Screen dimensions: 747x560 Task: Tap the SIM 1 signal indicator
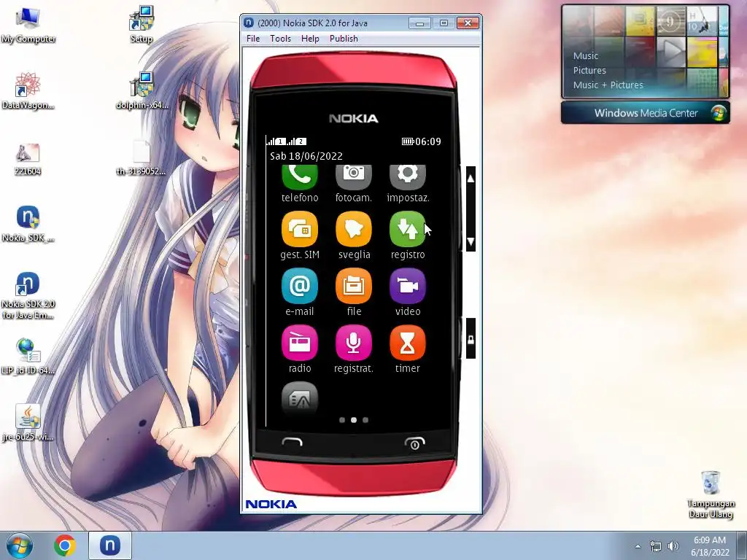click(276, 141)
